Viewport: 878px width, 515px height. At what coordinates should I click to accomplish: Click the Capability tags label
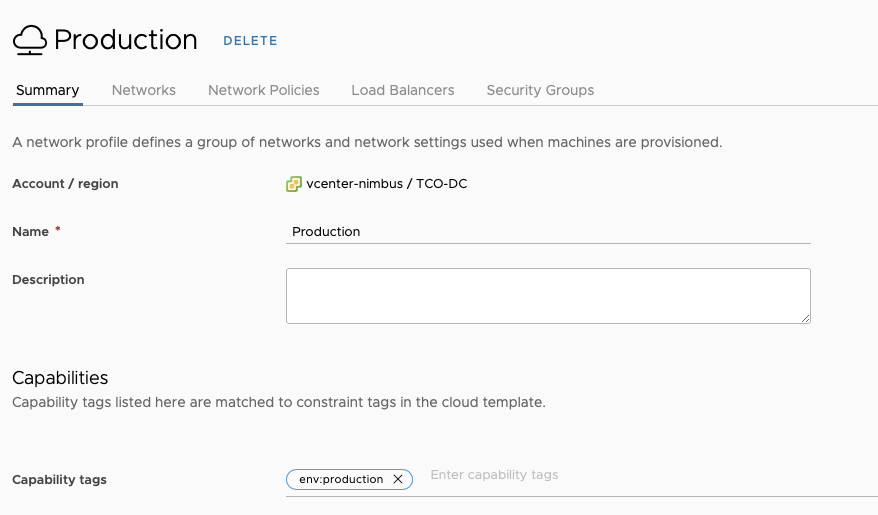click(x=59, y=480)
